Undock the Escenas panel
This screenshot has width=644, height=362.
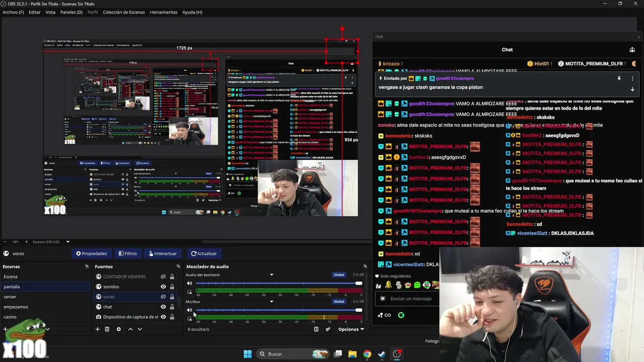coord(87,266)
